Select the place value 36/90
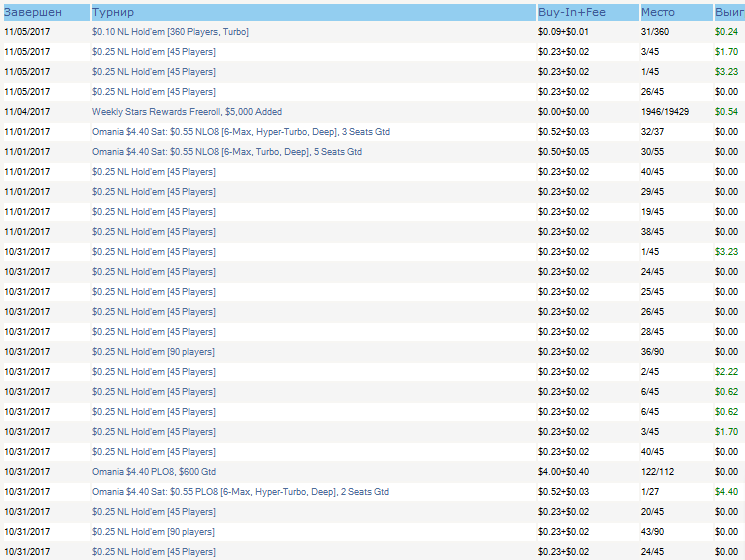 (x=652, y=352)
